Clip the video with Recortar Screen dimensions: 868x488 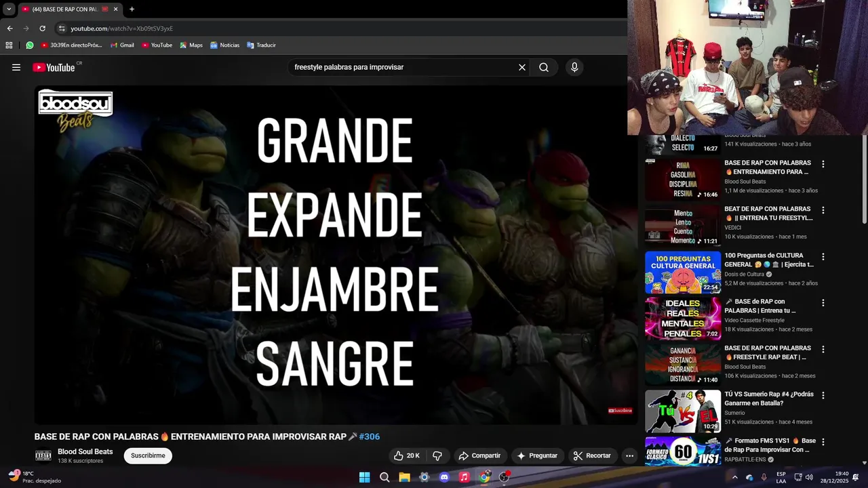pos(592,455)
